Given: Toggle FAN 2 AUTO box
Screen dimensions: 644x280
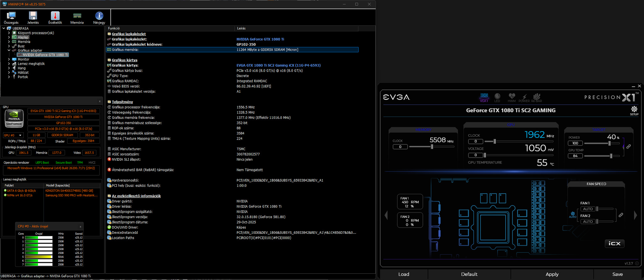Looking at the screenshot, I should coord(588,222).
